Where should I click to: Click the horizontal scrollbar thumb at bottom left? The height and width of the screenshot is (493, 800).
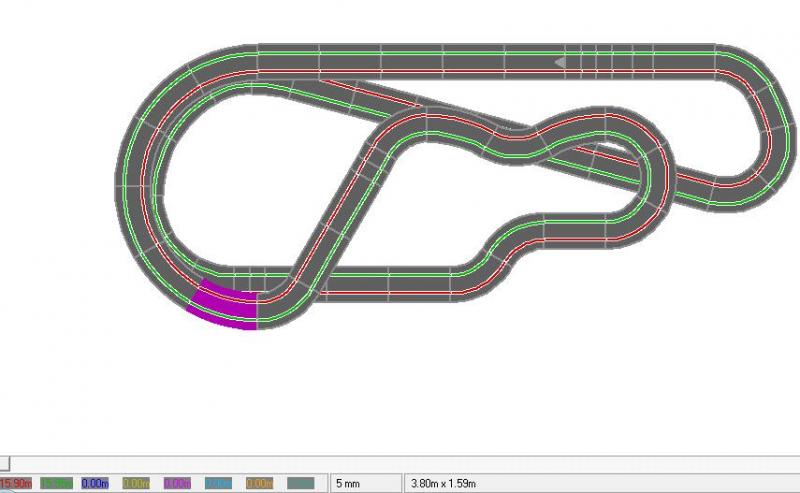pyautogui.click(x=5, y=463)
